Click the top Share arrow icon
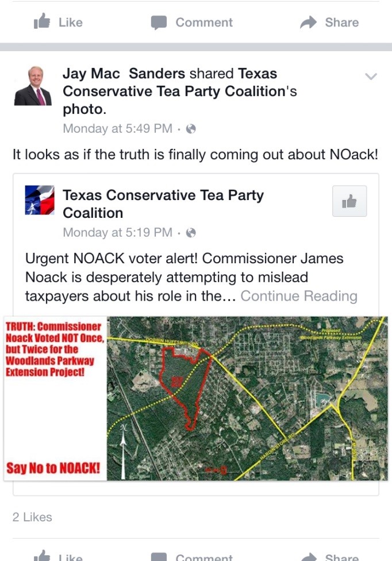 click(308, 22)
